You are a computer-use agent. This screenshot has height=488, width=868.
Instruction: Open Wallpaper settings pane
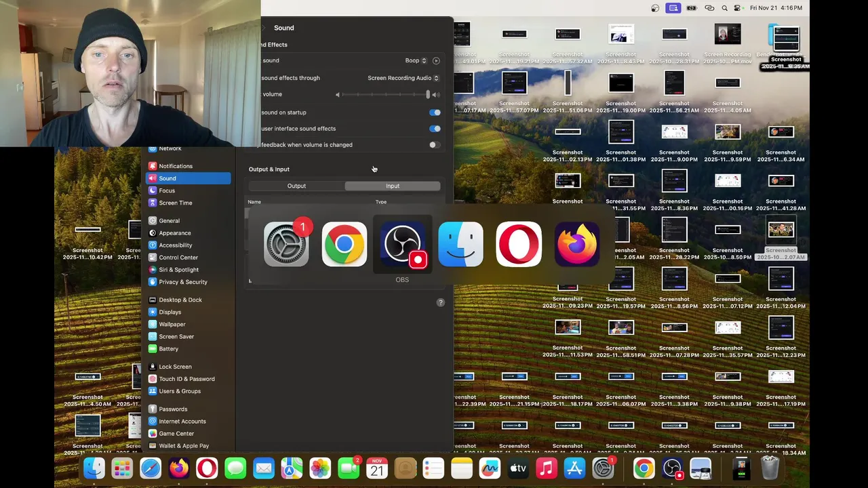[x=188, y=325]
